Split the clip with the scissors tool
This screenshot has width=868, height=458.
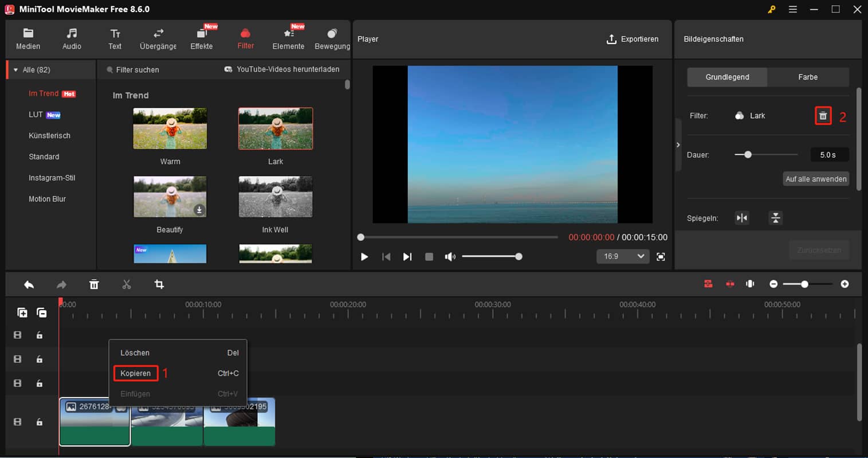pos(127,284)
